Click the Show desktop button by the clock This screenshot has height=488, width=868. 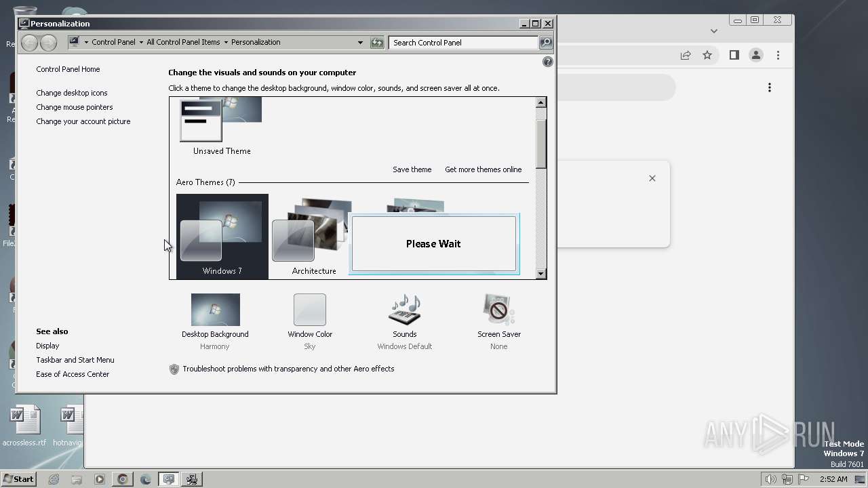click(x=860, y=479)
